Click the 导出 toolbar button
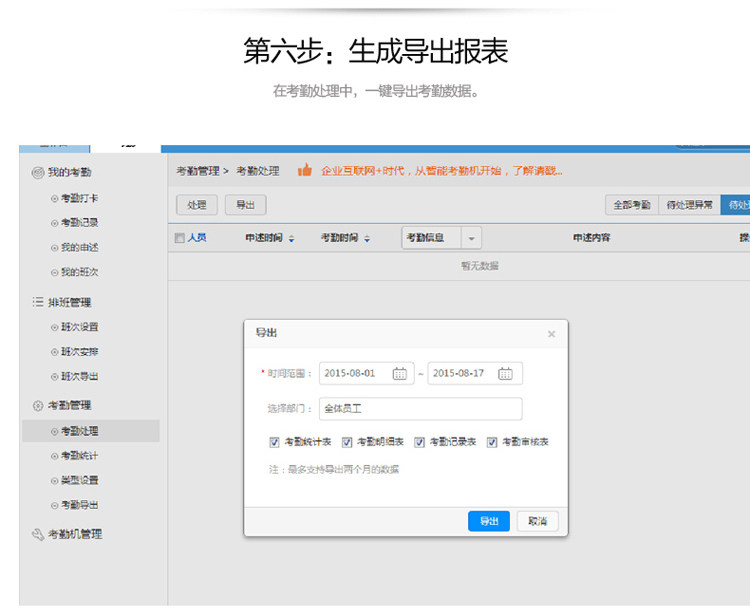Image resolution: width=750 pixels, height=612 pixels. pos(245,205)
